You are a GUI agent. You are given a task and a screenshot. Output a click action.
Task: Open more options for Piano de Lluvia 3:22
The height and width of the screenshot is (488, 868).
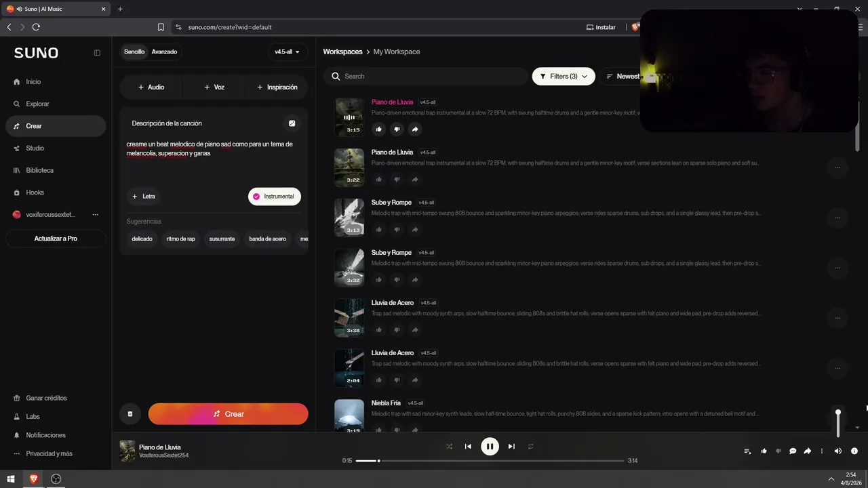pos(838,167)
